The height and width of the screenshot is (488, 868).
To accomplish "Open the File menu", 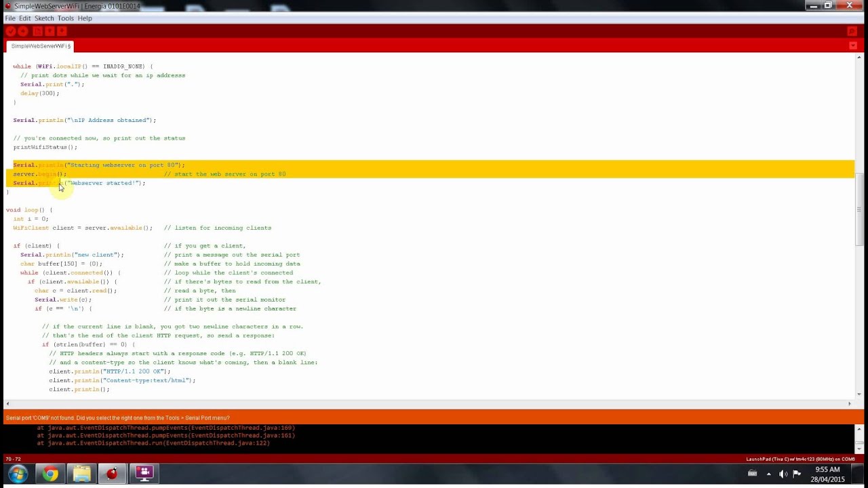I will (10, 18).
